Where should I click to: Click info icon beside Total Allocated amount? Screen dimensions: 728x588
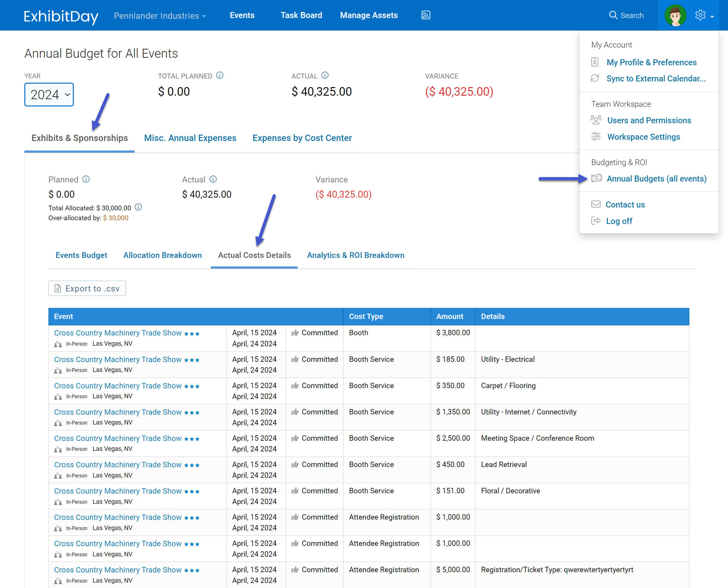point(138,207)
